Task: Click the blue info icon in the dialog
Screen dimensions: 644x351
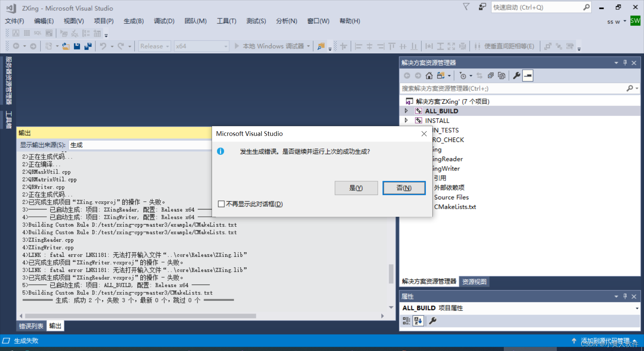Action: [220, 151]
